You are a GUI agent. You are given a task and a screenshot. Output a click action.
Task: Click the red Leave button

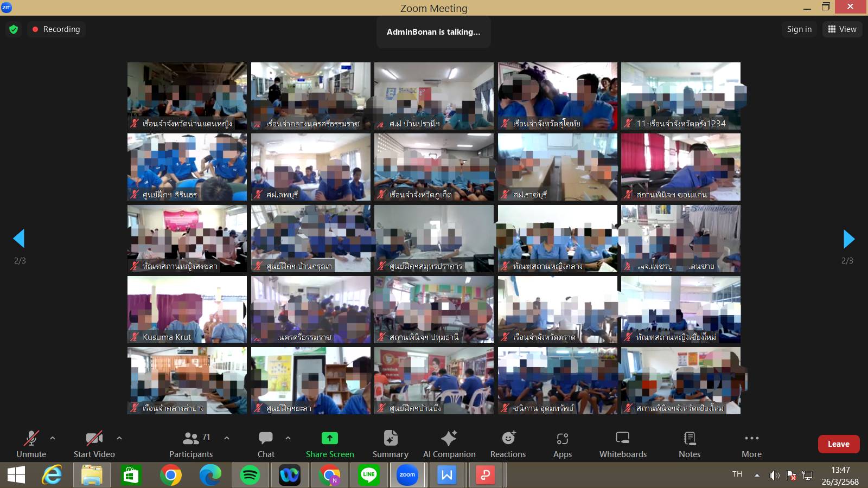[838, 444]
